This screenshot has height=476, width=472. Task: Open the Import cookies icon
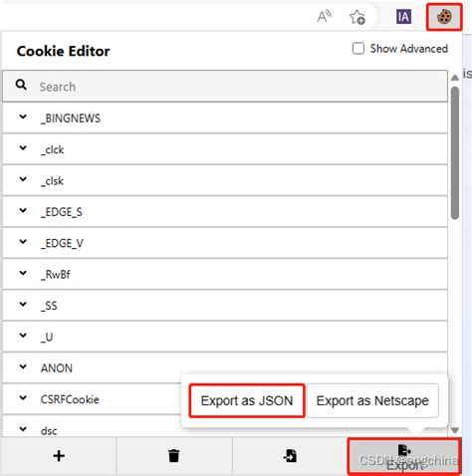pos(290,456)
